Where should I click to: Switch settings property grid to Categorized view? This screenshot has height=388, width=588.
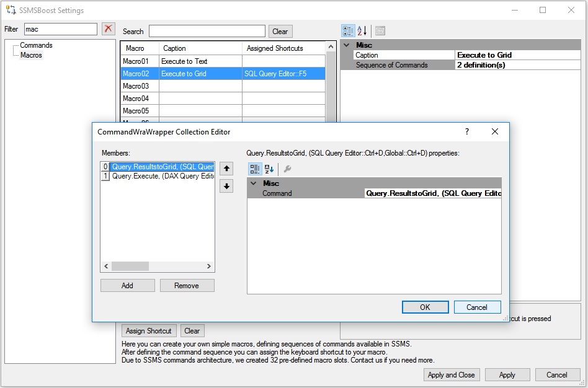348,31
